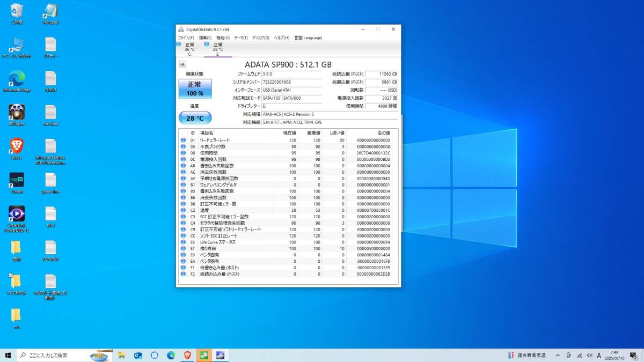The height and width of the screenshot is (362, 644).
Task: Select the Microsoft Office 2019 Professional file
Action: (x=50, y=152)
